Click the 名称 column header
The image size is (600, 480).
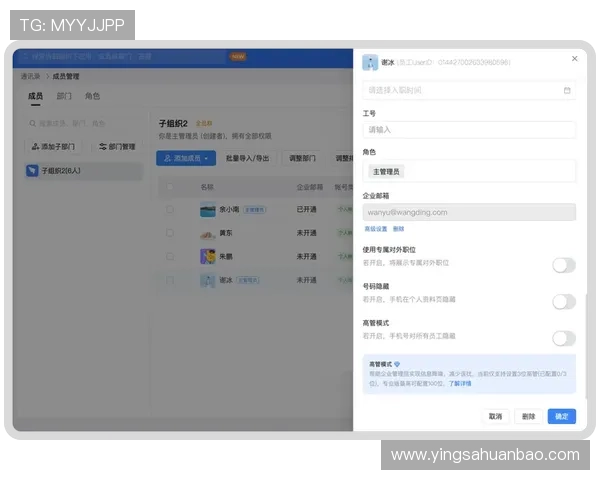coord(207,187)
